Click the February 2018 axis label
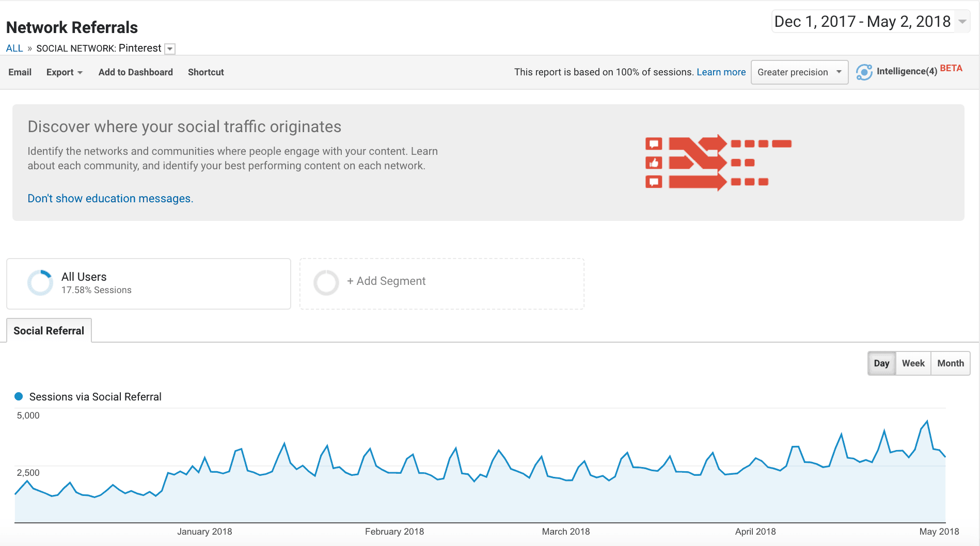980x546 pixels. (x=394, y=532)
